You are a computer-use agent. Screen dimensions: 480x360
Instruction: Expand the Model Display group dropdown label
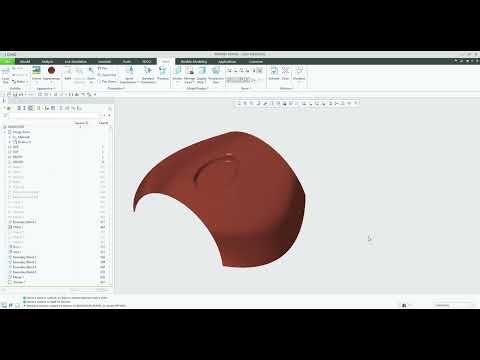click(x=197, y=88)
